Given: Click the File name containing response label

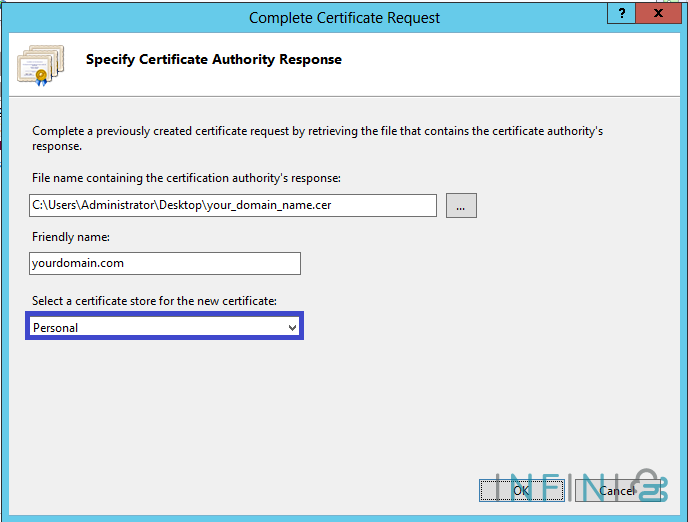Looking at the screenshot, I should point(186,178).
